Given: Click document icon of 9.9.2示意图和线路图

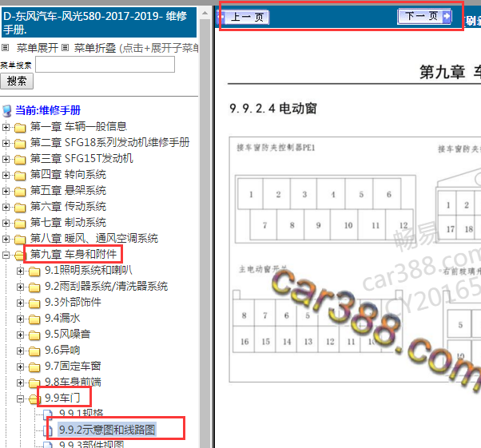Looking at the screenshot, I should (48, 430).
